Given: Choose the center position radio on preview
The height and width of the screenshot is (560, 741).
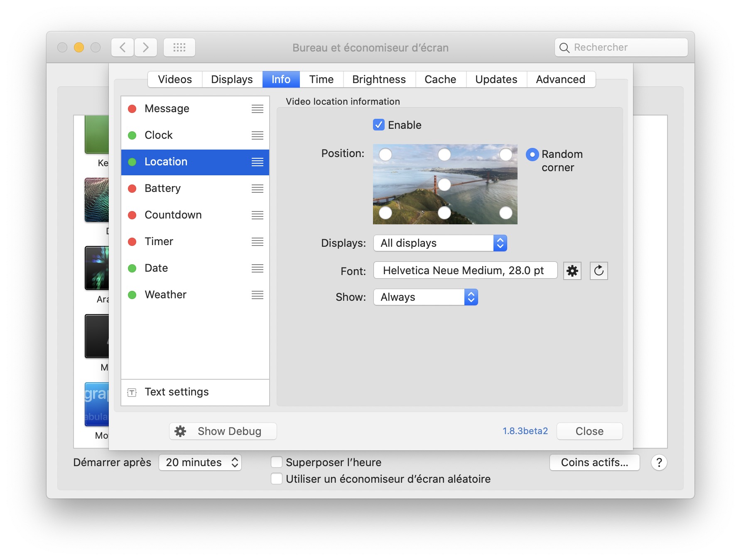Looking at the screenshot, I should 444,184.
